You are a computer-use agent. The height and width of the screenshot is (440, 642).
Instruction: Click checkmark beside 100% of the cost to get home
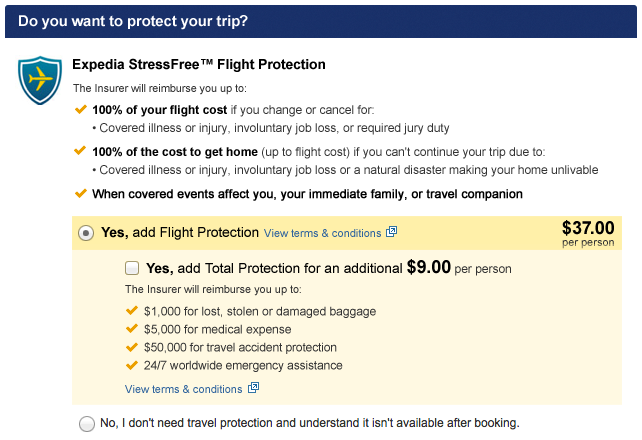81,151
